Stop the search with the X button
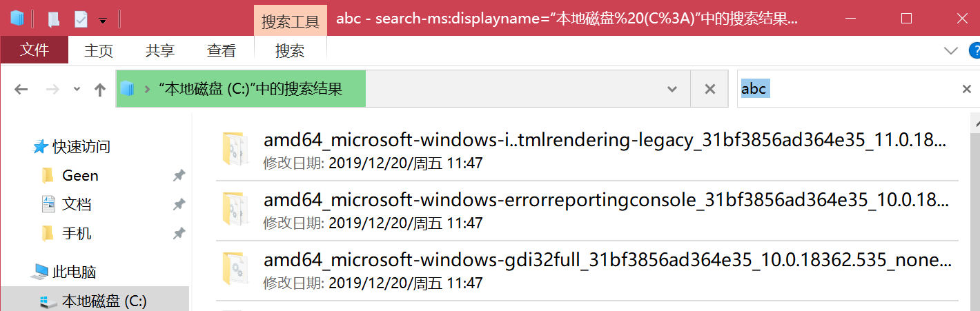 click(x=709, y=89)
